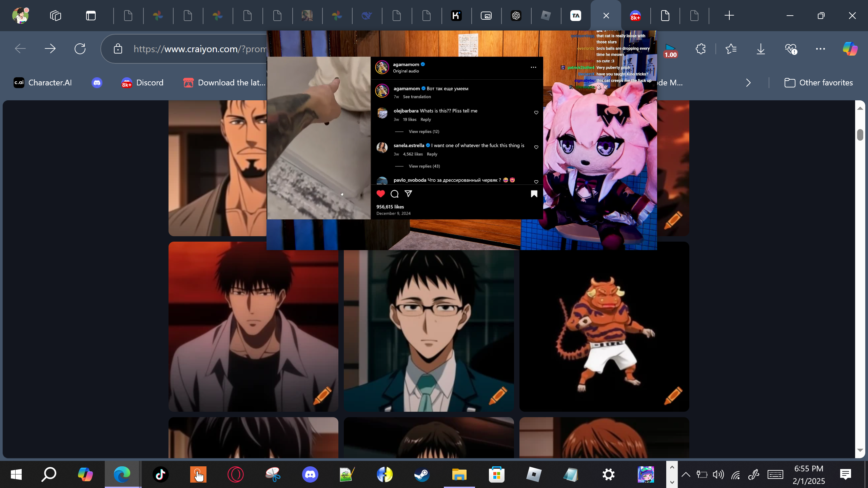The image size is (868, 488).
Task: Toggle the bookmark save icon on post
Action: 534,194
